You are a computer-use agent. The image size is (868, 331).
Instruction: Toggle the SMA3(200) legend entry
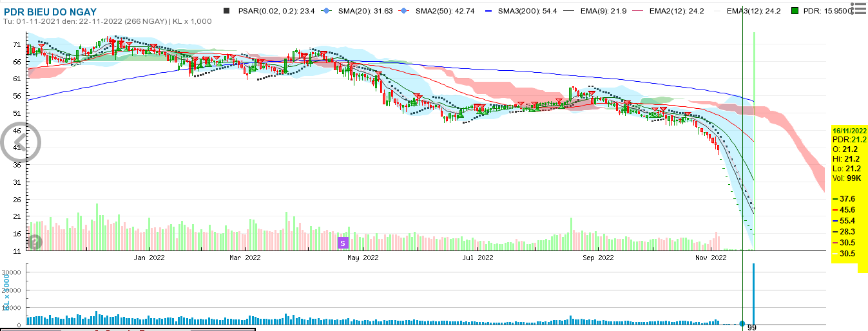click(522, 11)
